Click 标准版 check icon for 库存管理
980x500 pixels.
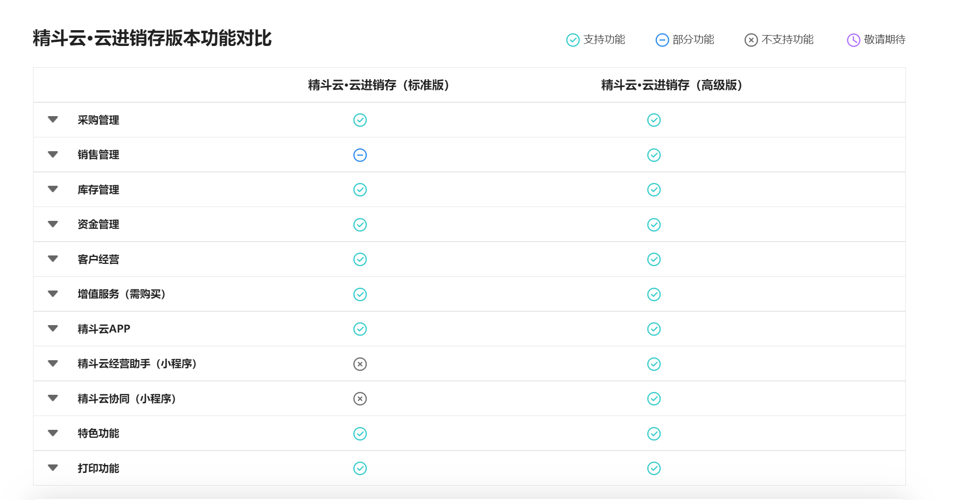pyautogui.click(x=360, y=190)
